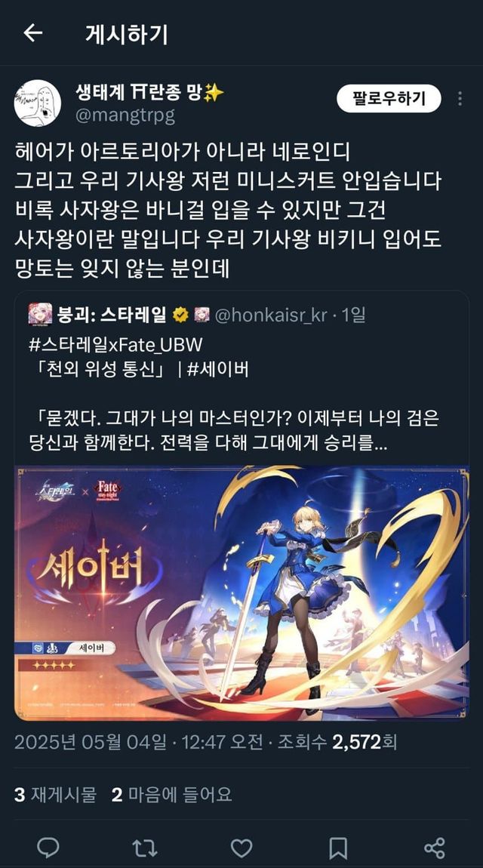
Task: View the 2 마음에 들어요 likes list
Action: coord(171,794)
